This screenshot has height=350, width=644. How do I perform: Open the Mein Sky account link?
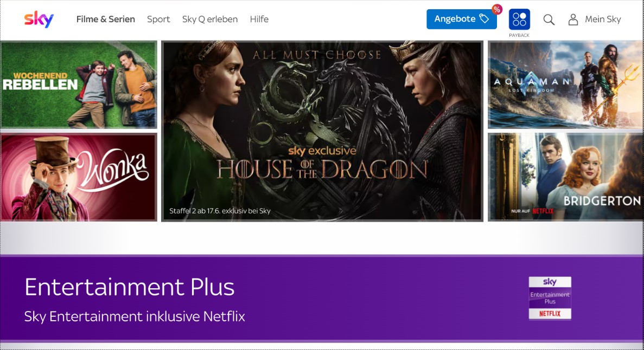coord(602,19)
